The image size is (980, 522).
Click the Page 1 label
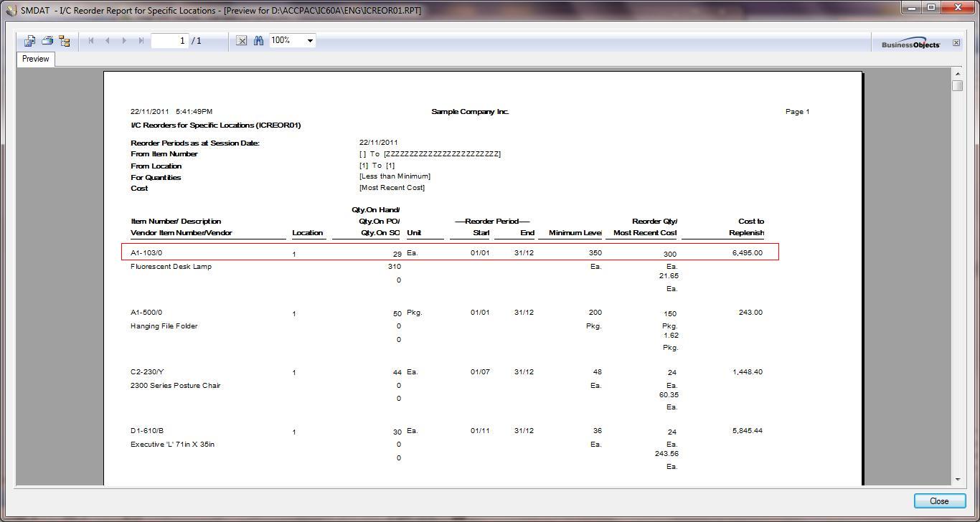797,112
